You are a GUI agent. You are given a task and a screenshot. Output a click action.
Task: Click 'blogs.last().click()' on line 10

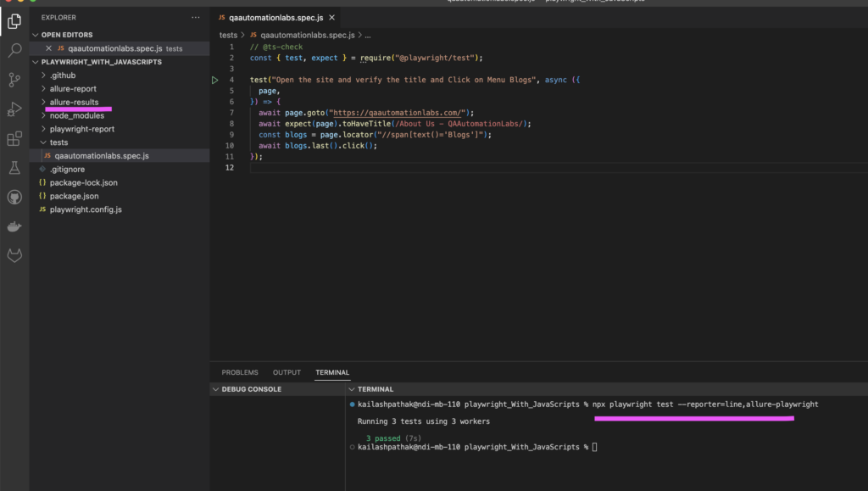coord(331,146)
